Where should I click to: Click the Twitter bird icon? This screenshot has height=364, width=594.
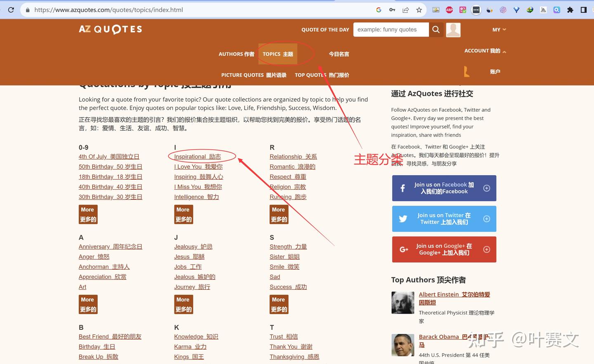(403, 219)
